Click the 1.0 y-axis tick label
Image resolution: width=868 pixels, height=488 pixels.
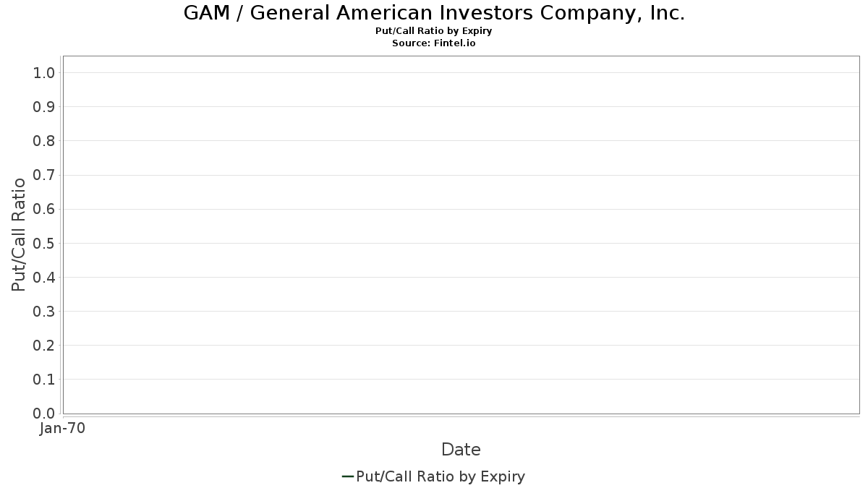coord(44,73)
